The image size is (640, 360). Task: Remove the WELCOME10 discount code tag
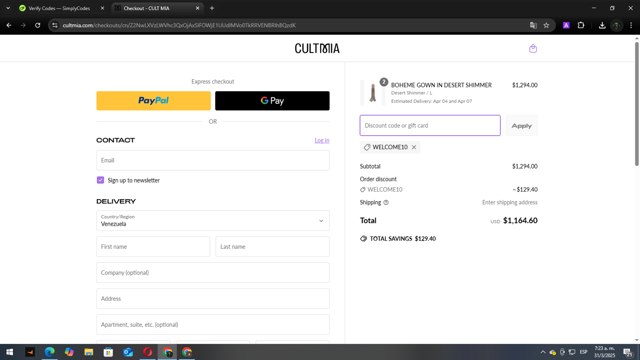pyautogui.click(x=414, y=147)
